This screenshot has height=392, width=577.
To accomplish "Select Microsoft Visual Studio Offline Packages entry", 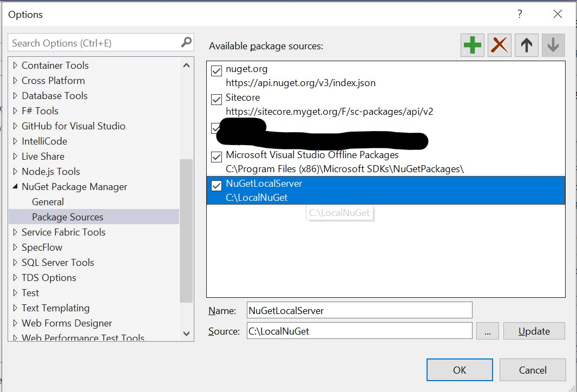I will tap(385, 162).
